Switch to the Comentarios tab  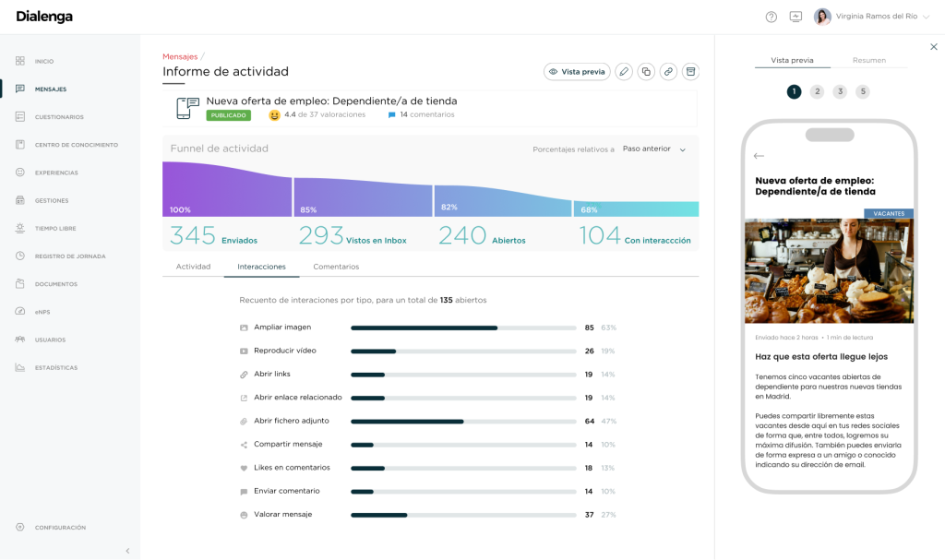pos(336,267)
